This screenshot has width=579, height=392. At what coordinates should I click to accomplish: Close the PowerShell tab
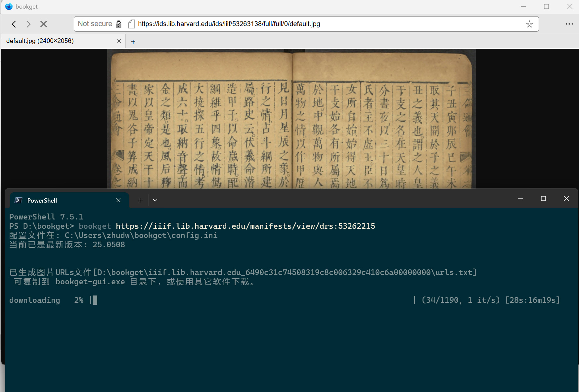click(118, 200)
